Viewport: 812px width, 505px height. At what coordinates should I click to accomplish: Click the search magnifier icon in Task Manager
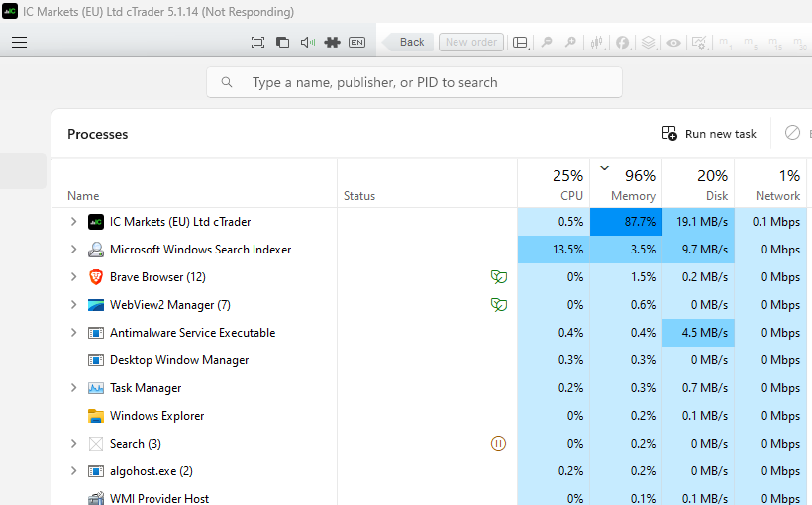[227, 82]
